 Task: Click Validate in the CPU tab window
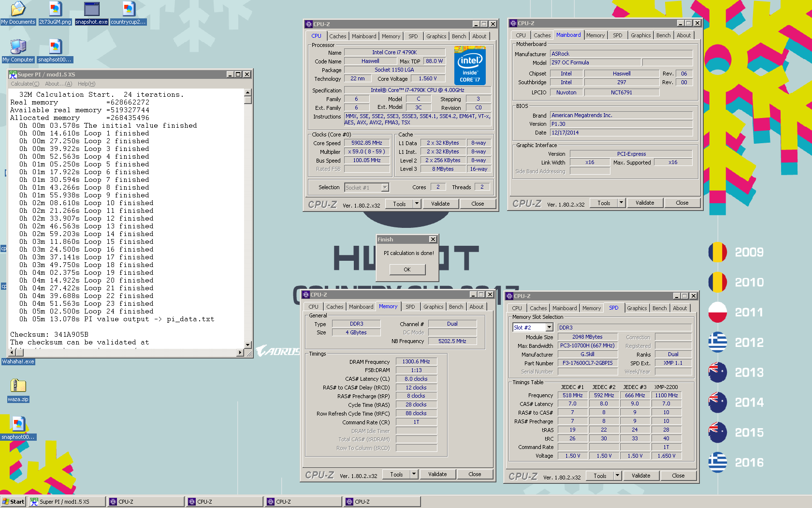coord(440,204)
